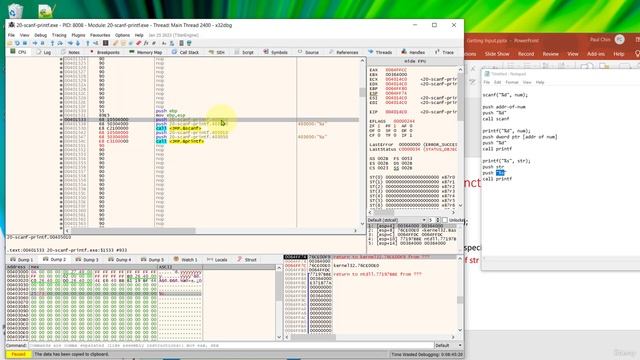Switch to the SEH tab

(x=217, y=52)
